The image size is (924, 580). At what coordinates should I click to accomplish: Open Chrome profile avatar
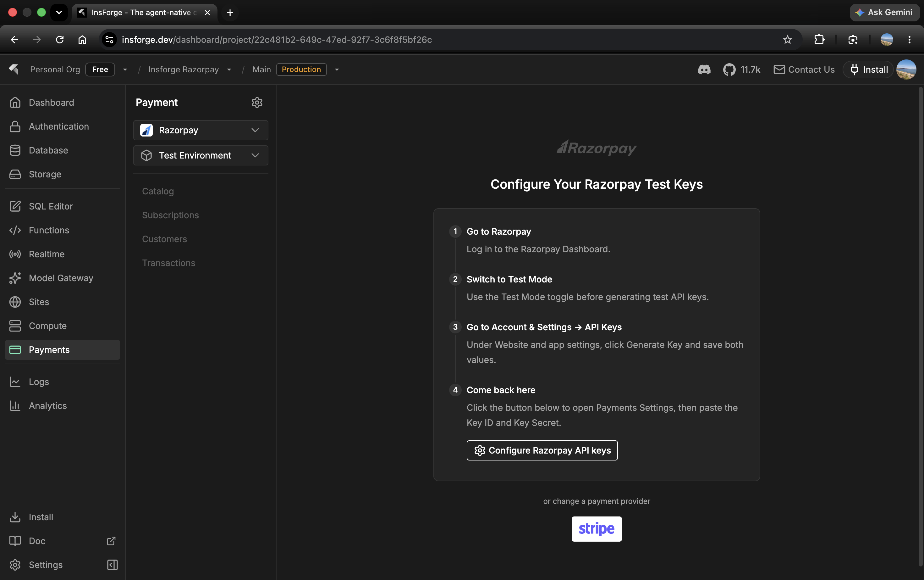click(887, 40)
